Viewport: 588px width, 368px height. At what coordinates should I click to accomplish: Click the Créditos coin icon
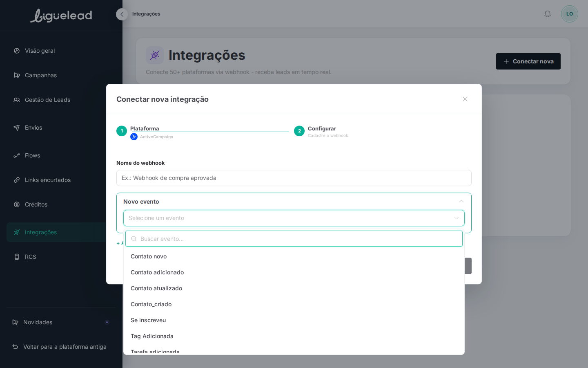tap(17, 204)
